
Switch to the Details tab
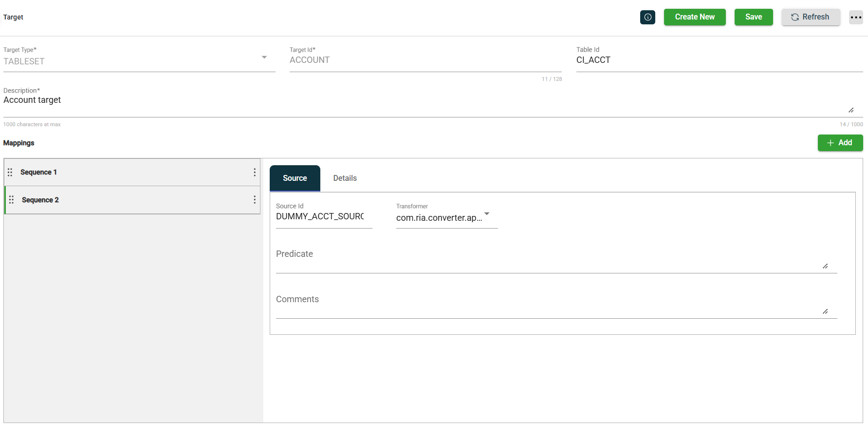pos(345,178)
